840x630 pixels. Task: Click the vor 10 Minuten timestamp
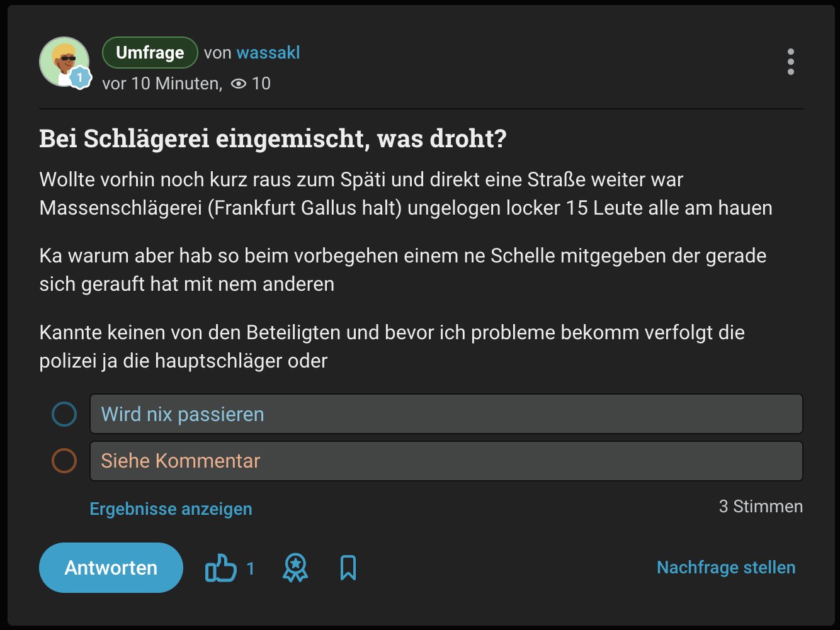161,84
